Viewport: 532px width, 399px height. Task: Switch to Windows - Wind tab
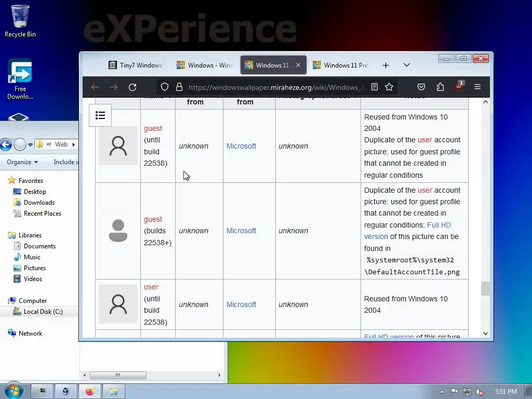coord(205,65)
